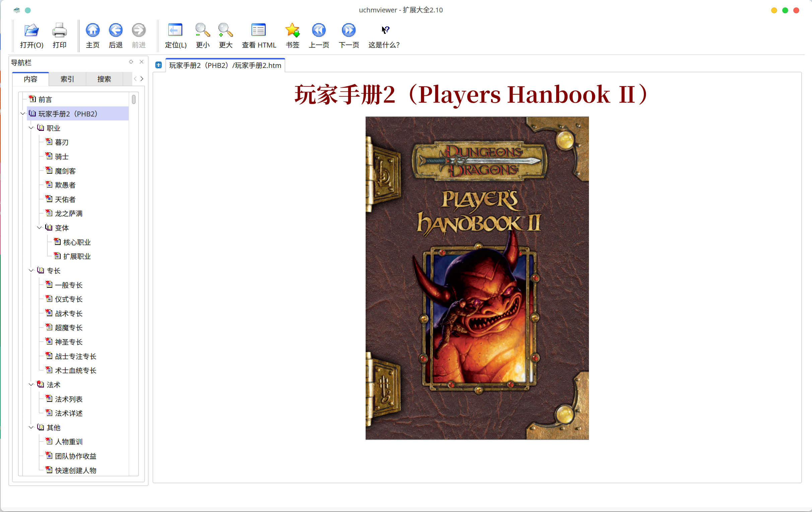Click the What's This help icon
Image resolution: width=812 pixels, height=512 pixels.
385,31
